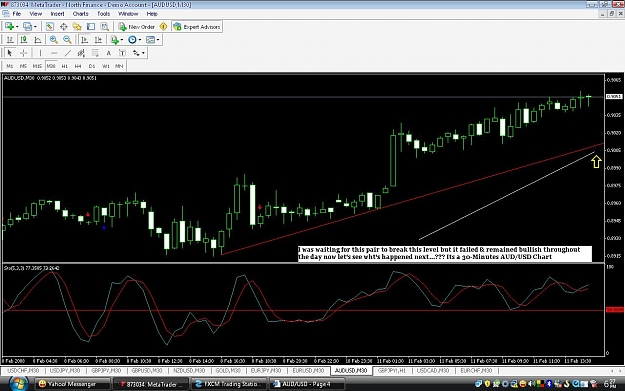Open the Tools menu

[104, 14]
